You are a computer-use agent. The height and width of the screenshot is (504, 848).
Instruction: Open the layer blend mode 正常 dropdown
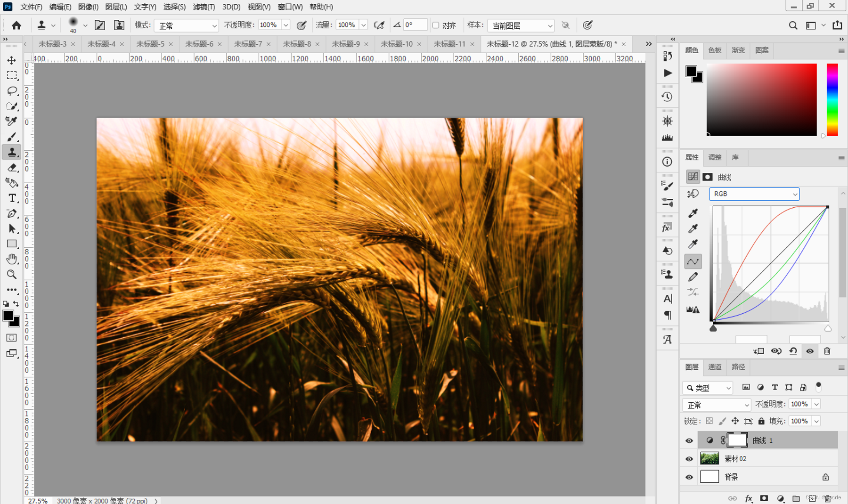717,405
